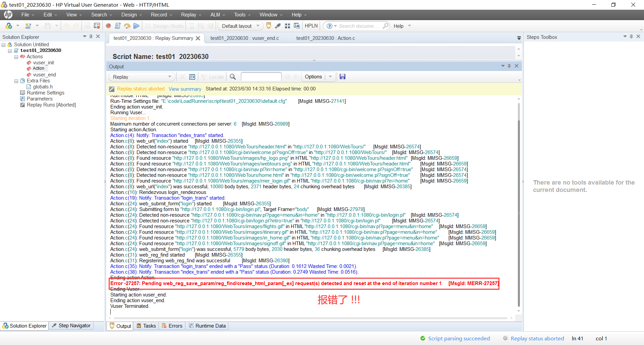Click the shield icon next to Default layout
This screenshot has width=644, height=345.
268,26
